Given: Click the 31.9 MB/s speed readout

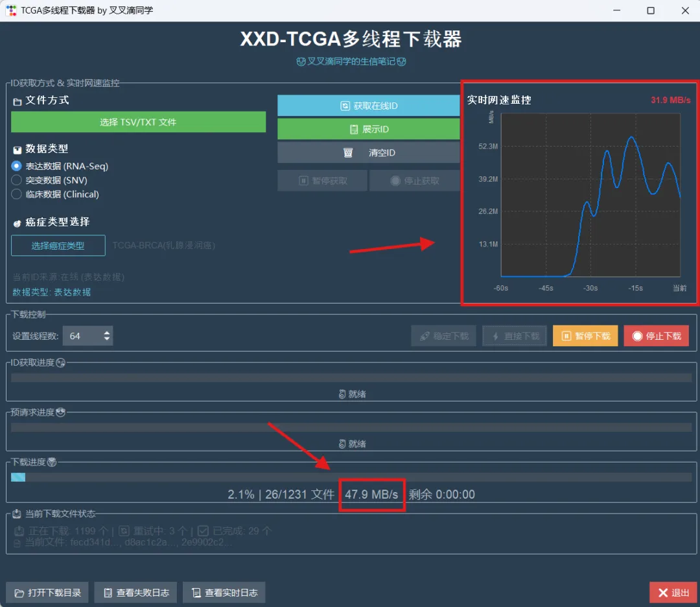Looking at the screenshot, I should 670,100.
